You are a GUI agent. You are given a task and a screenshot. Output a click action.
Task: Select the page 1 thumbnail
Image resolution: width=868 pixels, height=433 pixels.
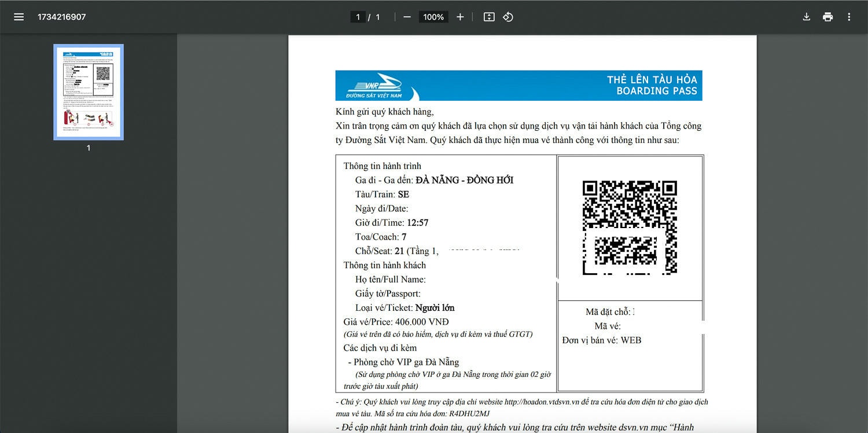tap(89, 92)
